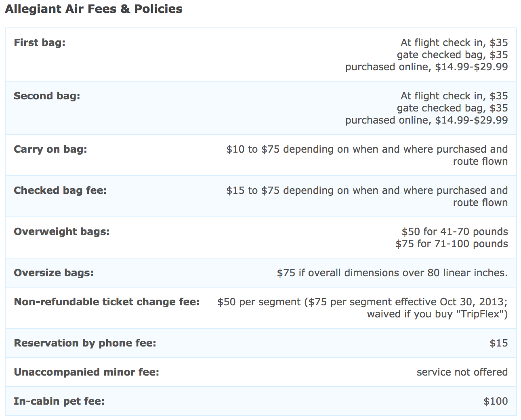
Task: Click the 'Allegiant Air Fees & Policies' heading
Action: click(94, 9)
